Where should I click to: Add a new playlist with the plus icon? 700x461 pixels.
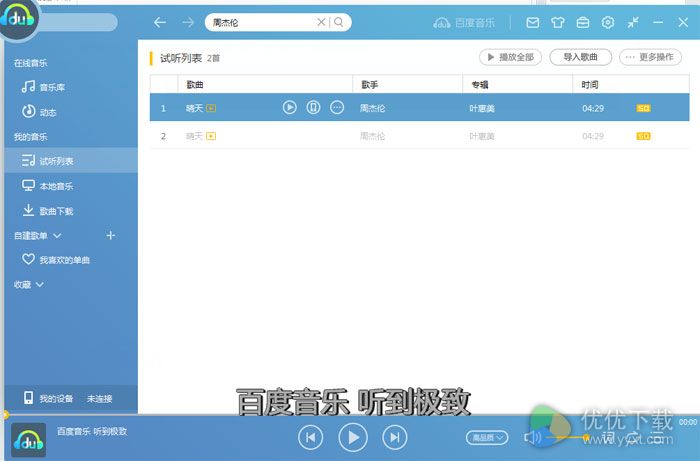[x=111, y=235]
